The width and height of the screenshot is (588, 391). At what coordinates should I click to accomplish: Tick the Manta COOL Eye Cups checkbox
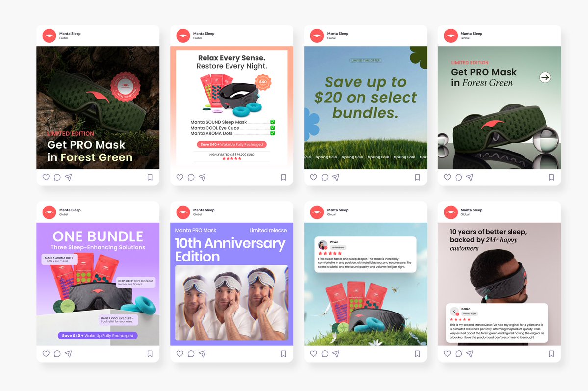click(273, 128)
